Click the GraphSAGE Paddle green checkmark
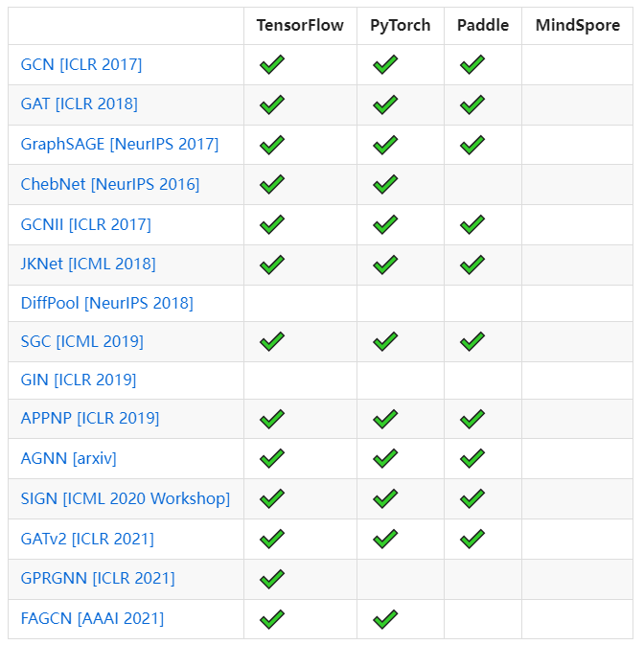This screenshot has height=645, width=644. pyautogui.click(x=471, y=145)
